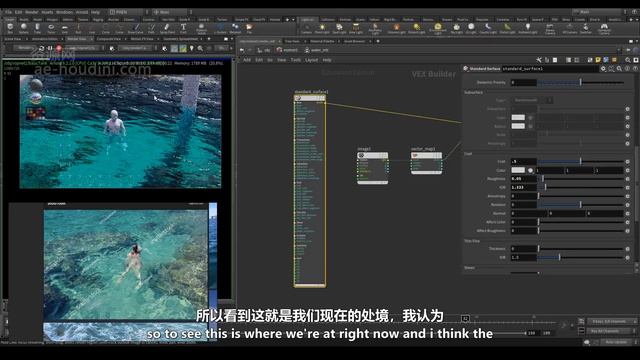Open the Subsurface Color swatch
The image size is (640, 360).
coord(518,118)
